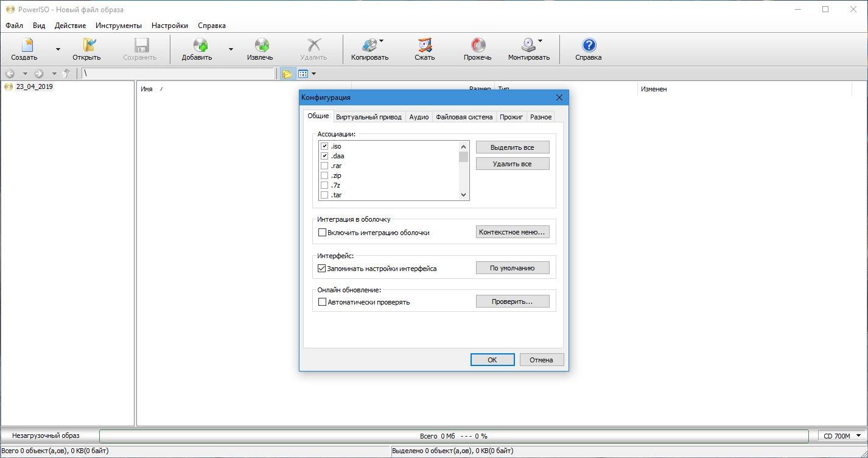Click the Удалить все button
Screen dimensions: 868x458
click(x=513, y=164)
